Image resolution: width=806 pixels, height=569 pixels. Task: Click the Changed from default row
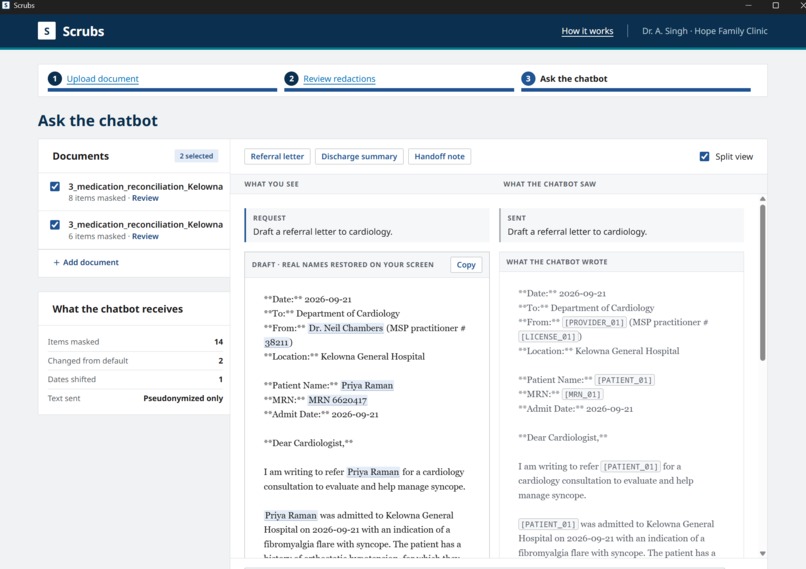(135, 361)
